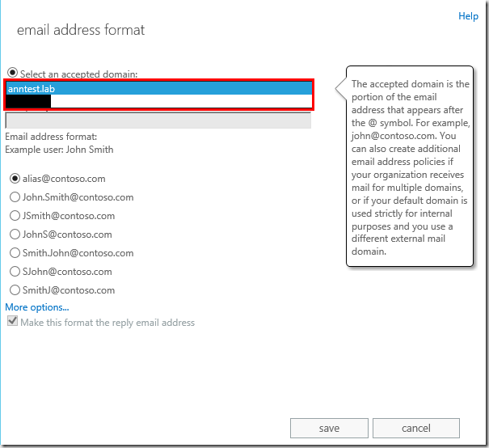
Task: Choose the Smith.John@contoso.com format
Action: [15, 253]
